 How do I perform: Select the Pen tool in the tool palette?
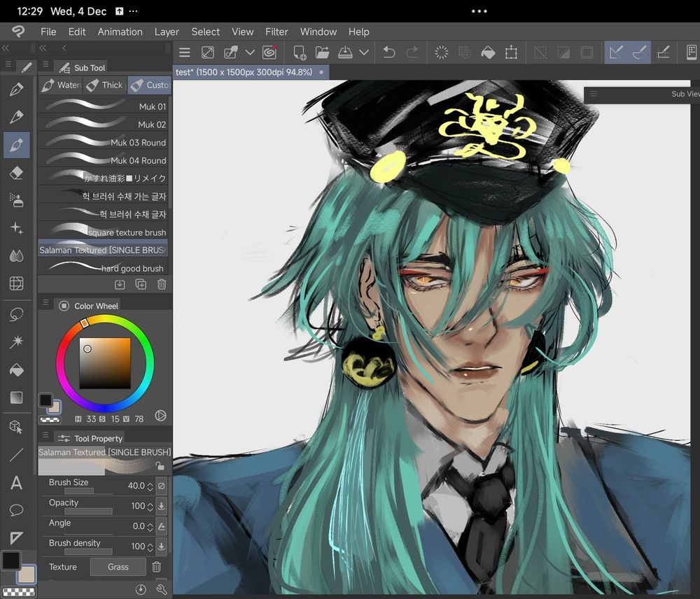17,90
